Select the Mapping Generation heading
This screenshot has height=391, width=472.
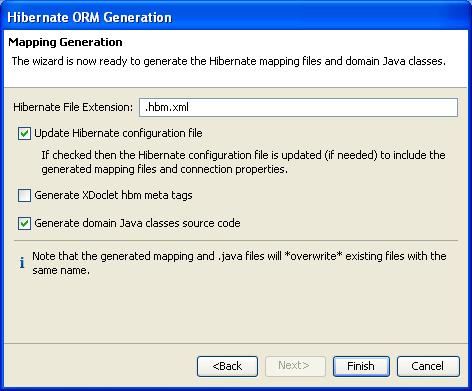[x=65, y=42]
